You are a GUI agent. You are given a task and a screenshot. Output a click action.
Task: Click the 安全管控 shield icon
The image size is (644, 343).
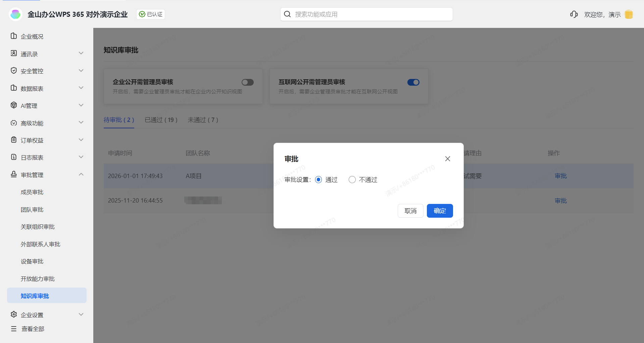(x=14, y=71)
